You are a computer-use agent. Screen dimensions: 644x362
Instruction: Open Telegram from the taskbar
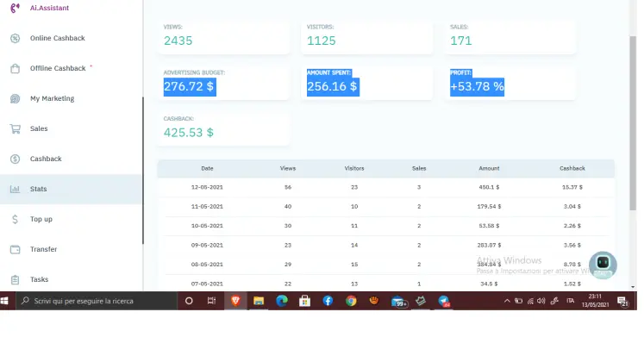pyautogui.click(x=444, y=302)
